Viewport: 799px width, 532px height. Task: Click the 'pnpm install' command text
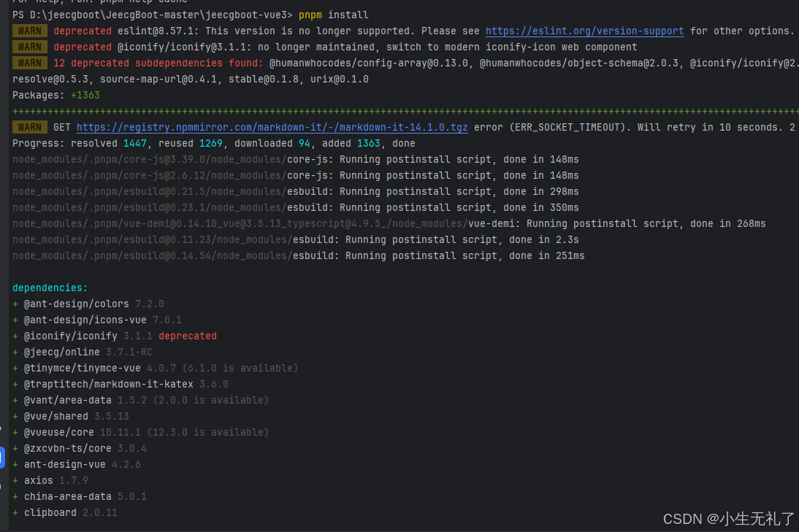coord(333,15)
